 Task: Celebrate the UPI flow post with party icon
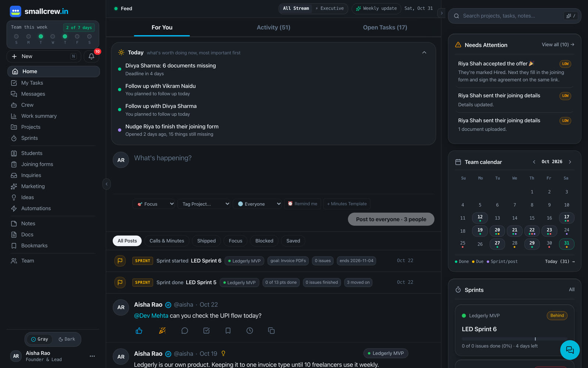click(162, 331)
